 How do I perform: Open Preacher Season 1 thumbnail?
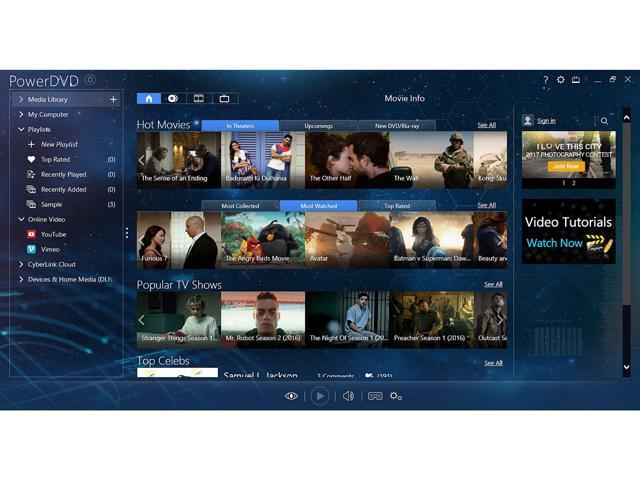(431, 320)
